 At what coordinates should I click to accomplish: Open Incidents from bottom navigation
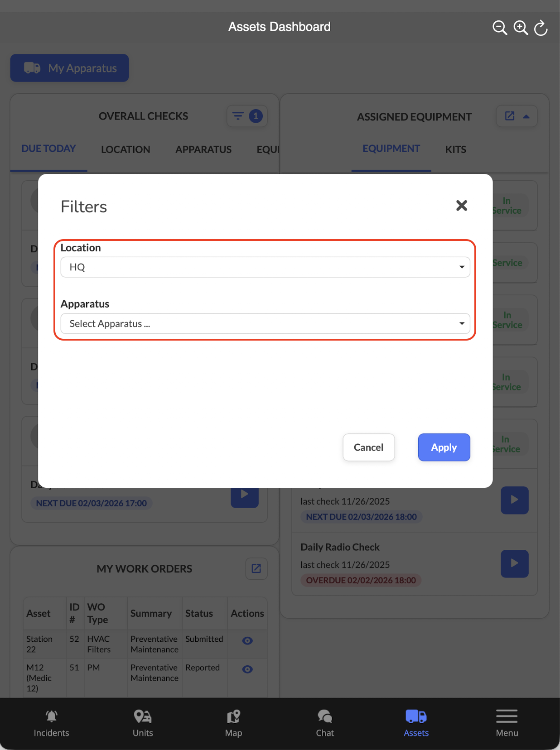51,723
